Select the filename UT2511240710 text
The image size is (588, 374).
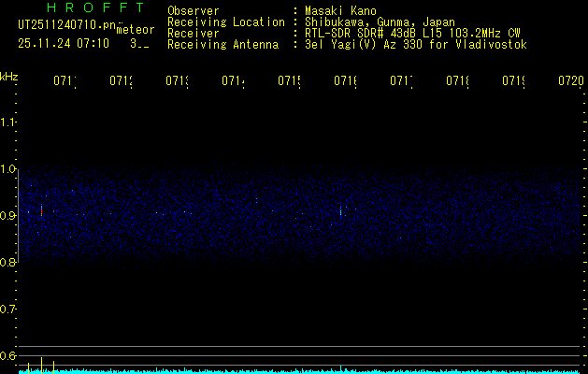[67, 24]
